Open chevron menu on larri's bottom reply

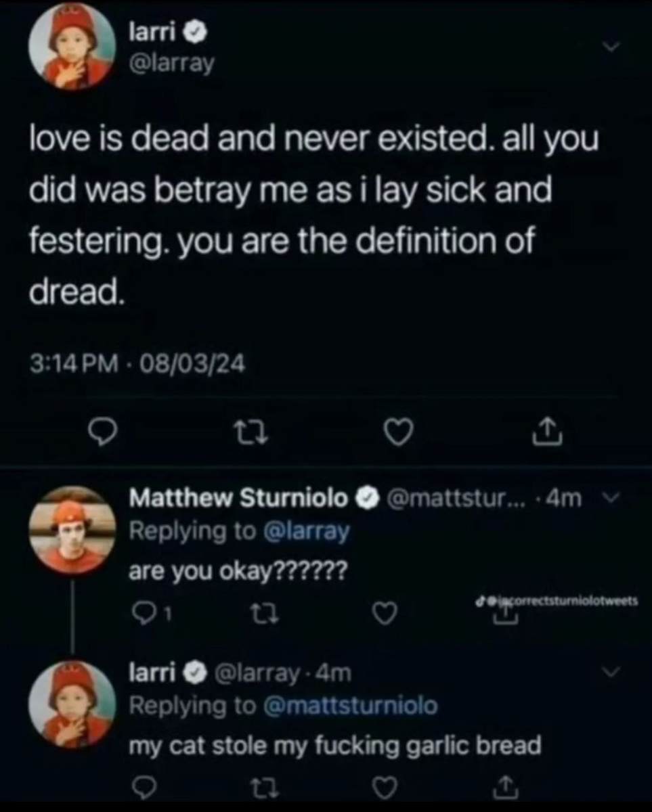point(610,672)
